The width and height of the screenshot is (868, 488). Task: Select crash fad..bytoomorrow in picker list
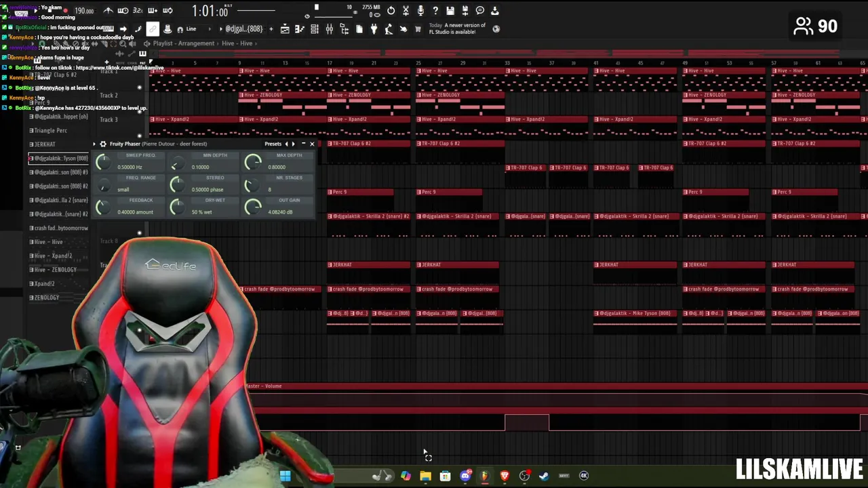click(58, 228)
